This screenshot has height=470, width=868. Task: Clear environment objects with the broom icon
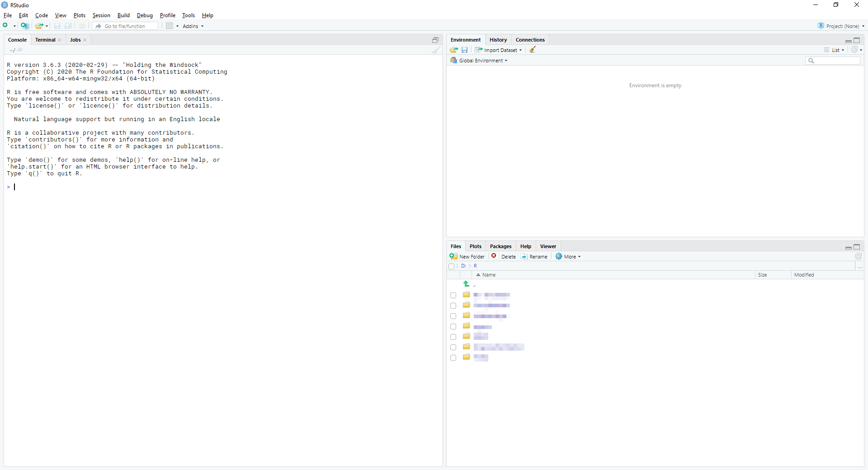pos(533,50)
